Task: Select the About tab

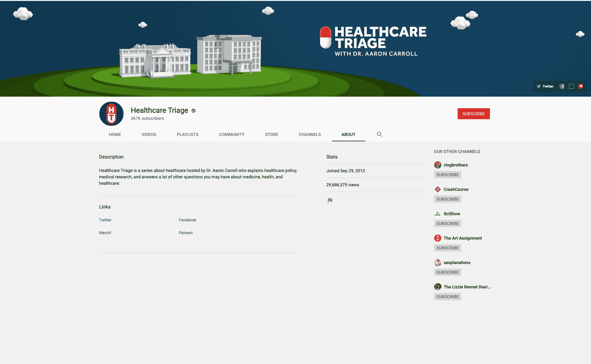Action: (x=348, y=134)
